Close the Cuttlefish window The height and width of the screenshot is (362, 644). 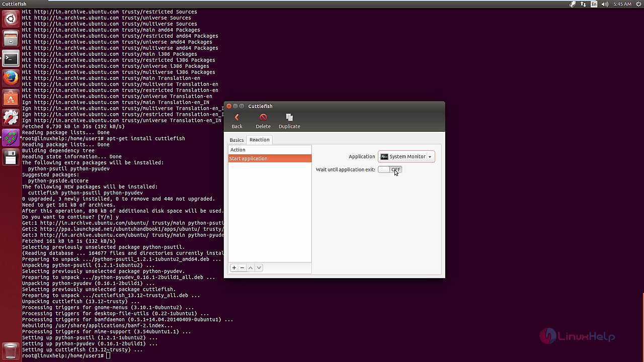coord(229,106)
